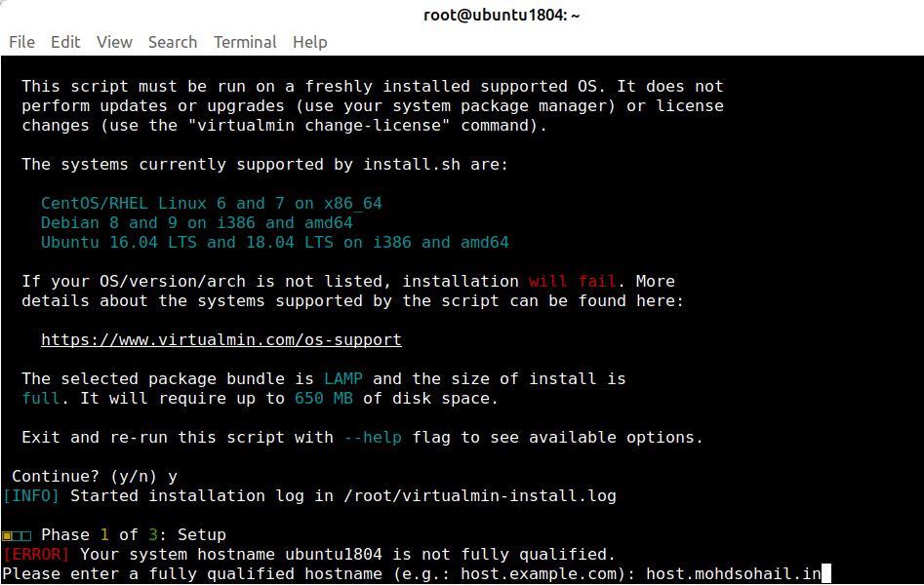924x585 pixels.
Task: Click the 650 MB disk space value
Action: click(323, 399)
